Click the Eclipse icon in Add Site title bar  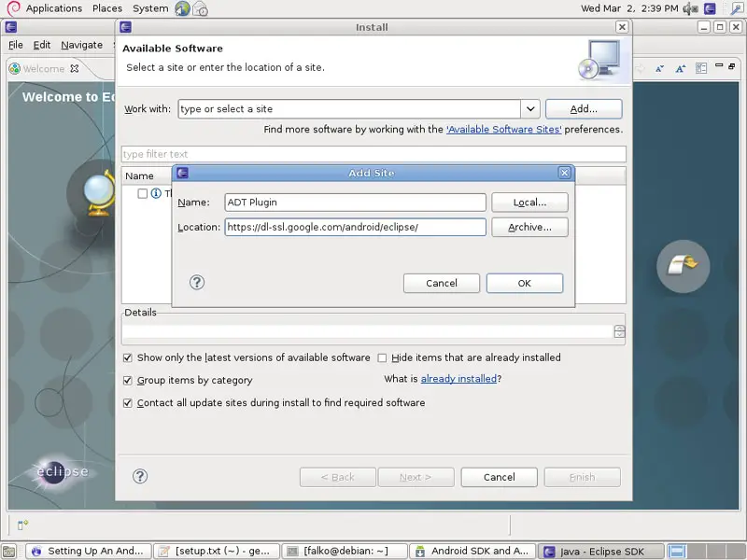[182, 173]
